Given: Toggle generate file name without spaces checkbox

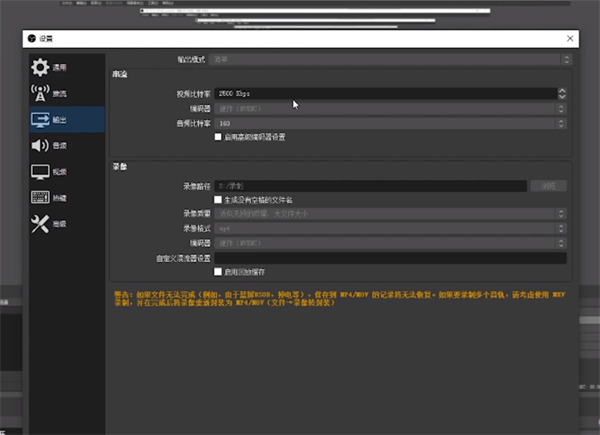Looking at the screenshot, I should 218,199.
